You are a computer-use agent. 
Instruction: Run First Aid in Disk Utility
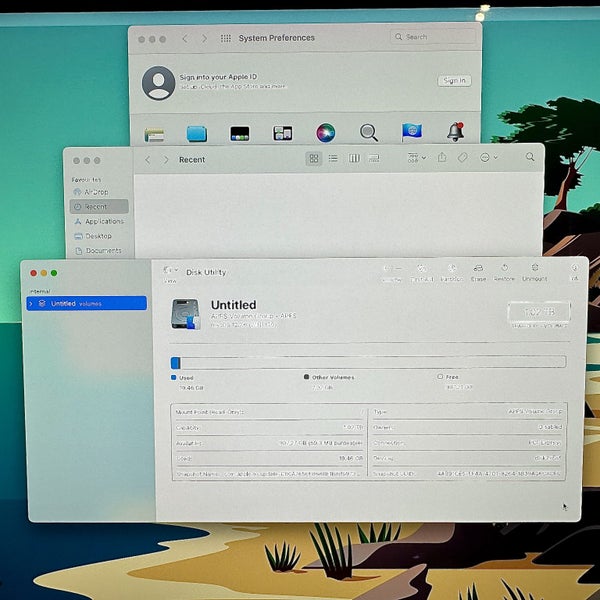coord(422,273)
